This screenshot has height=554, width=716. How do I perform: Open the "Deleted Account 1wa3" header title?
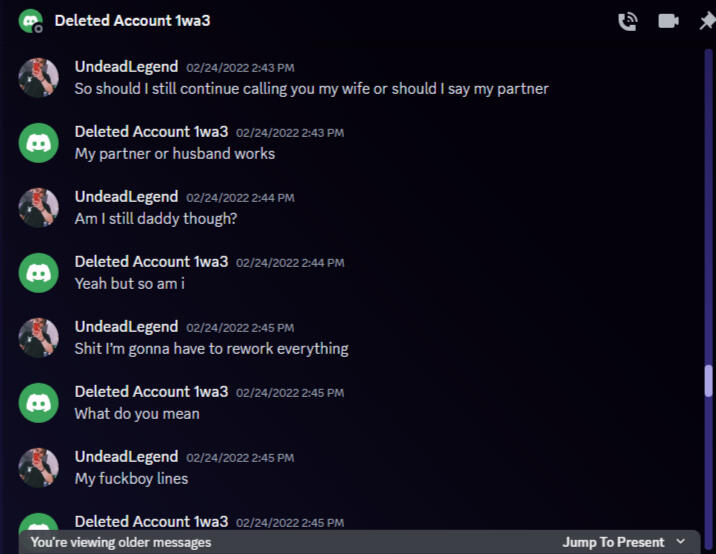(x=132, y=21)
